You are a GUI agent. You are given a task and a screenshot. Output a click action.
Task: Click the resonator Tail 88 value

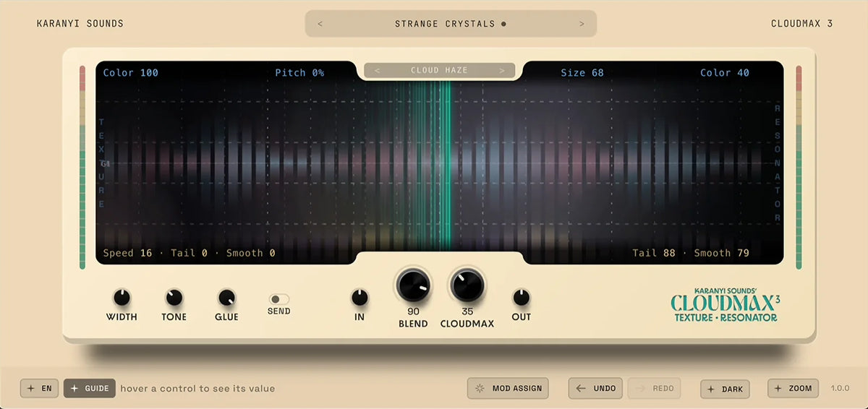pos(654,254)
